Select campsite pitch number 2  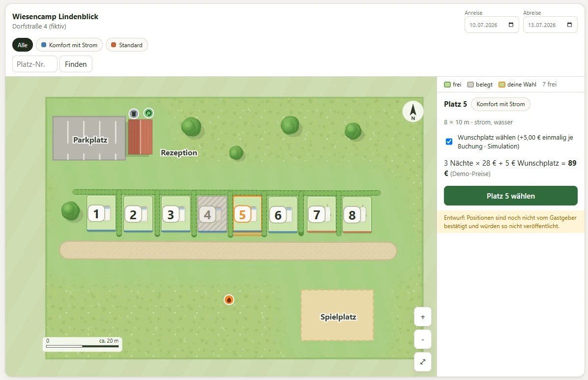[138, 214]
